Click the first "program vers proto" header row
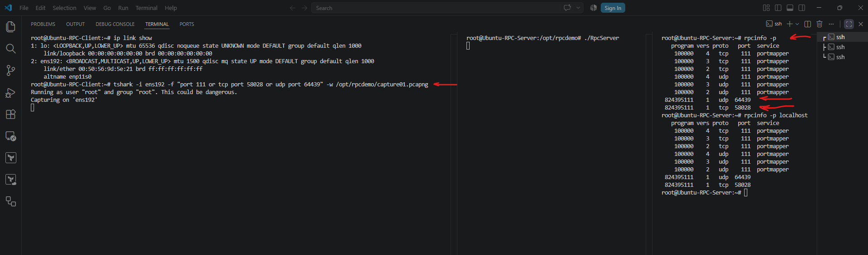This screenshot has width=868, height=255. point(725,45)
